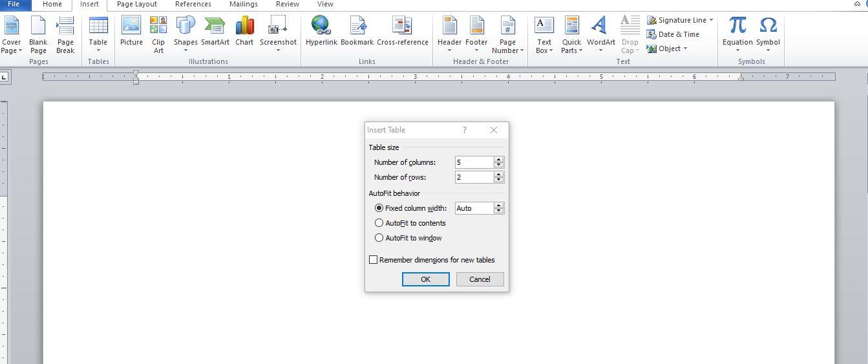Insert an Equation

coord(737,35)
